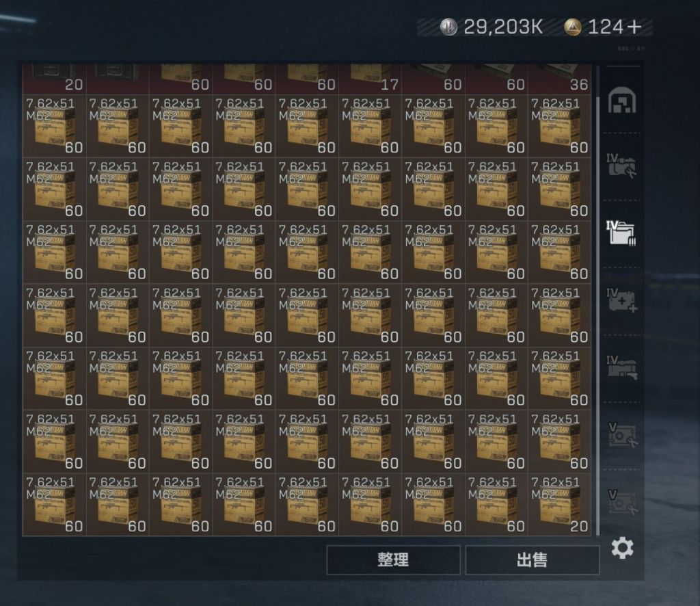Select the top-row item with count 36
Image resolution: width=700 pixels, height=606 pixels.
coord(559,79)
